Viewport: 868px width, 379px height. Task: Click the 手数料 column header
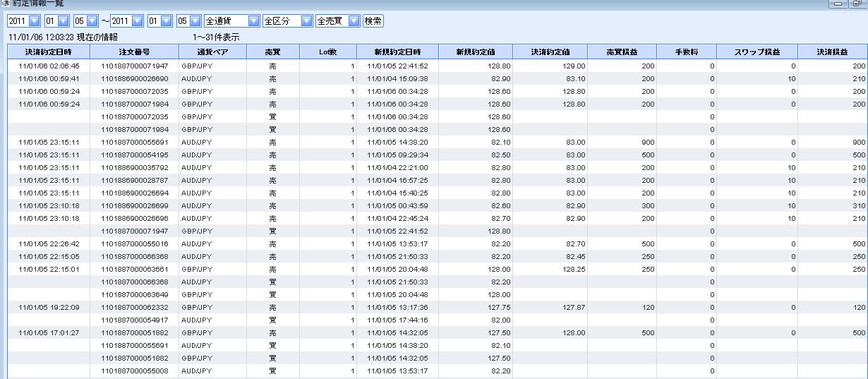point(686,52)
